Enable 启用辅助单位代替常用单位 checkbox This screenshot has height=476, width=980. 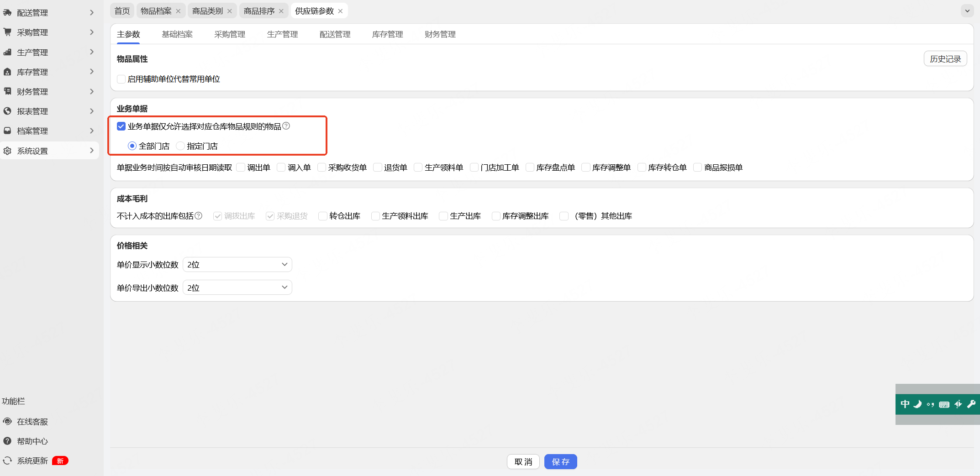tap(121, 79)
